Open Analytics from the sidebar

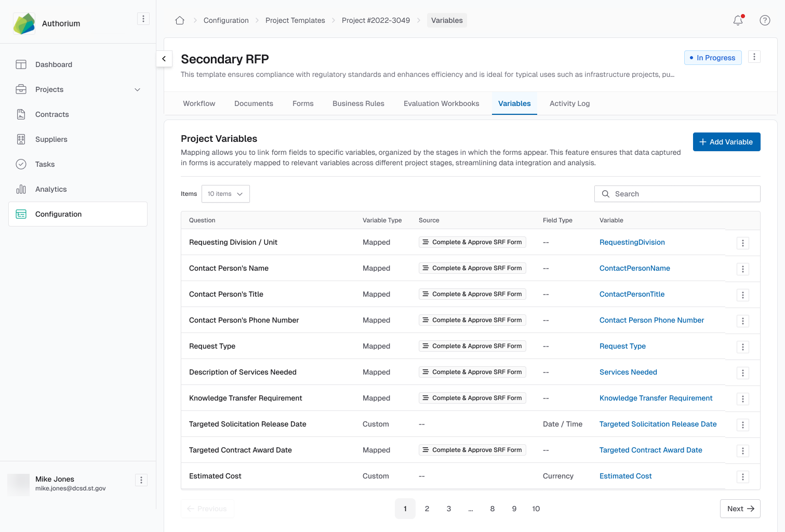point(51,189)
